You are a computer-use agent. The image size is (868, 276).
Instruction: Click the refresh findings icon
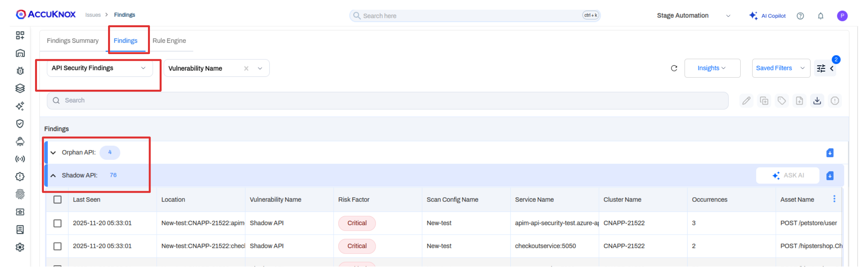click(674, 68)
